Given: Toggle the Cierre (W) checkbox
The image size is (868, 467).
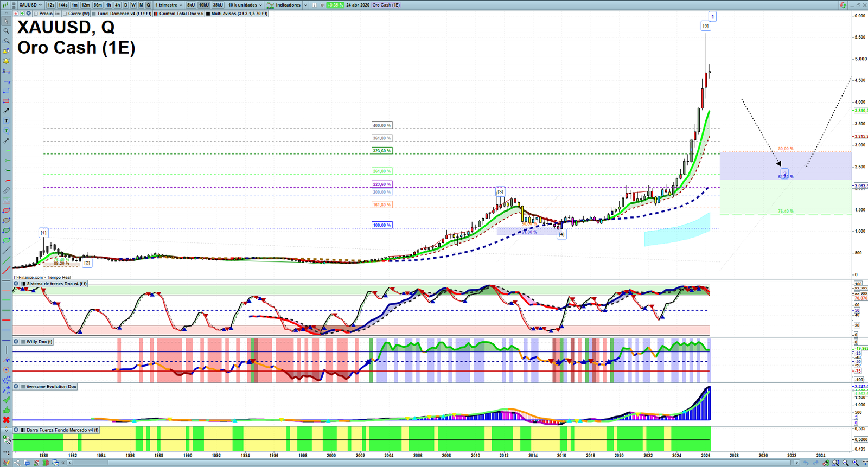Looking at the screenshot, I should (x=65, y=14).
